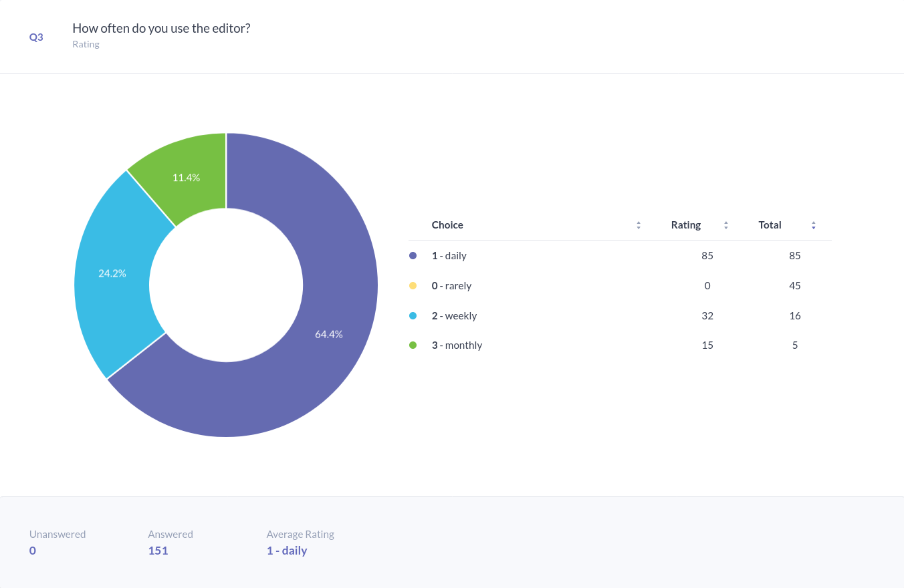This screenshot has width=904, height=588.
Task: Click the Choice column header
Action: (x=447, y=225)
